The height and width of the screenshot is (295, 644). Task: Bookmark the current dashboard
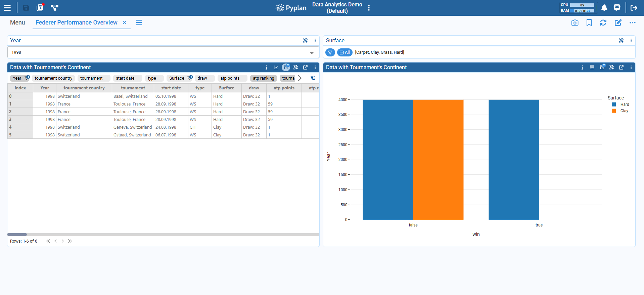pyautogui.click(x=589, y=23)
